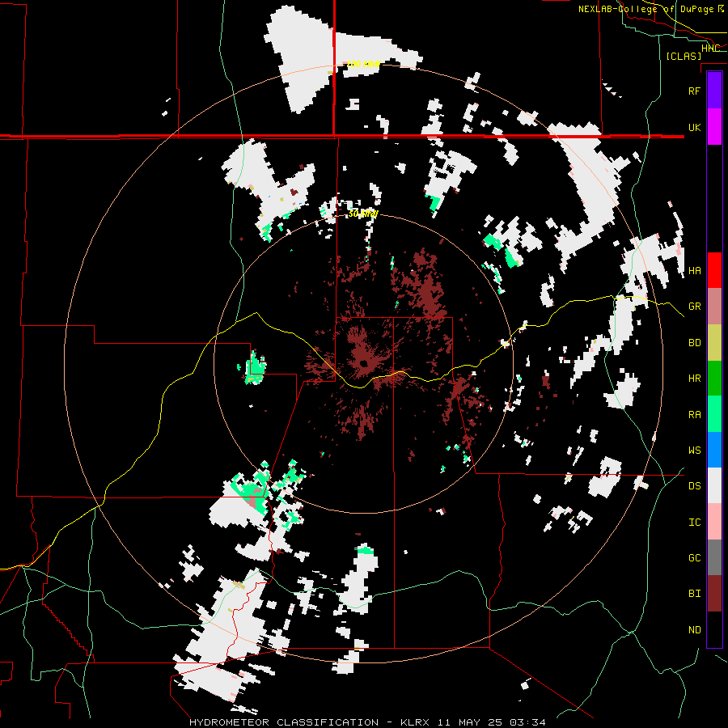
Task: Pick the blue WS legend swatch
Action: (714, 450)
